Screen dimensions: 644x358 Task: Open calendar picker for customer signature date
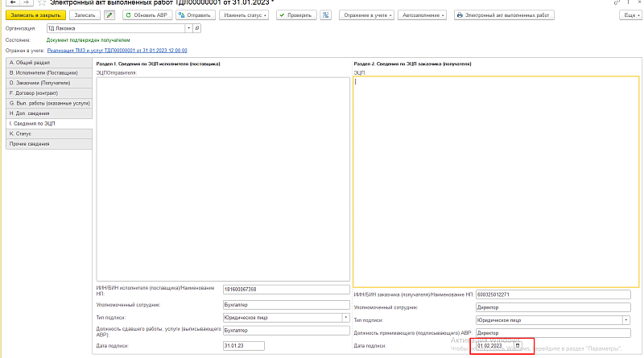click(x=518, y=345)
